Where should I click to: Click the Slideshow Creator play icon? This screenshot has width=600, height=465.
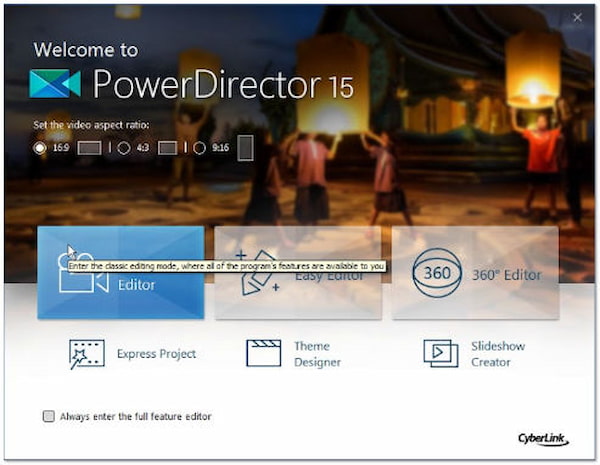point(441,353)
